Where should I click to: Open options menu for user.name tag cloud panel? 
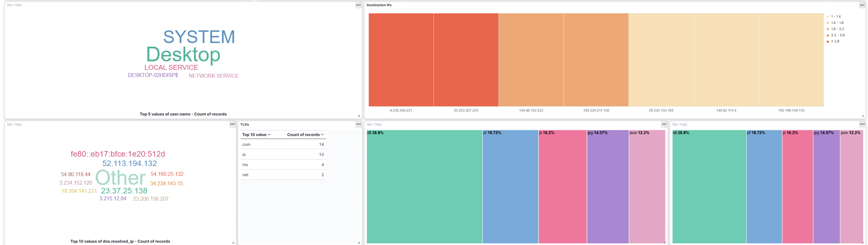click(x=358, y=5)
